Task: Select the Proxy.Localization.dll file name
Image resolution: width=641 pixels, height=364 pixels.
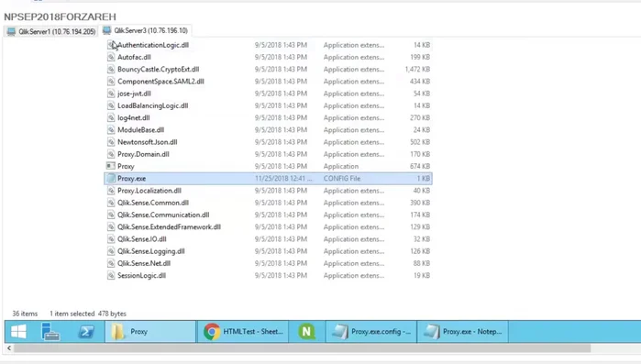Action: 149,191
